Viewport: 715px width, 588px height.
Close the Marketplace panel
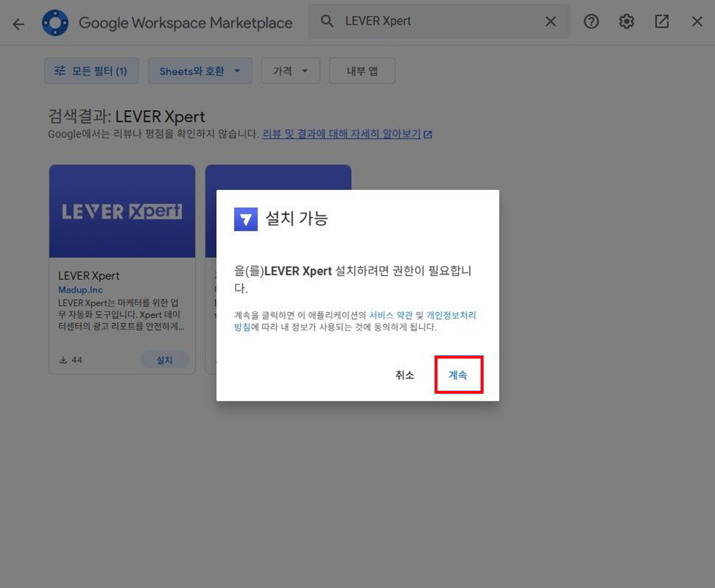pyautogui.click(x=697, y=21)
